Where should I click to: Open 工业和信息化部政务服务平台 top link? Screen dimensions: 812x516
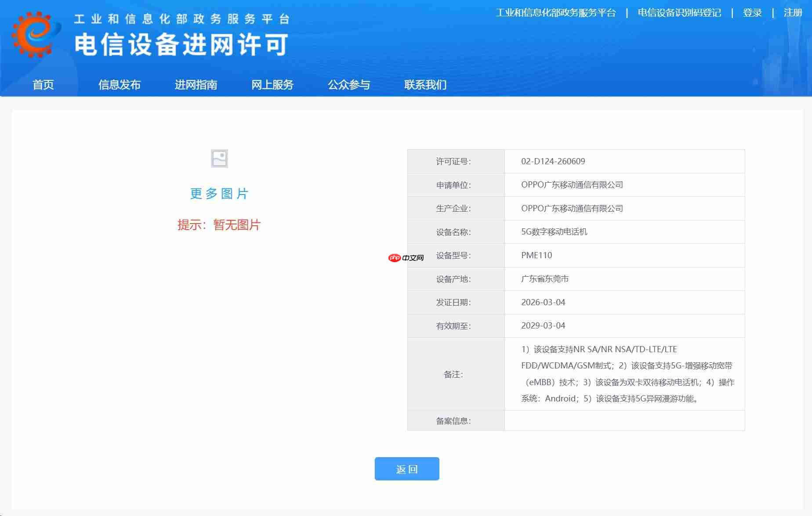(556, 13)
